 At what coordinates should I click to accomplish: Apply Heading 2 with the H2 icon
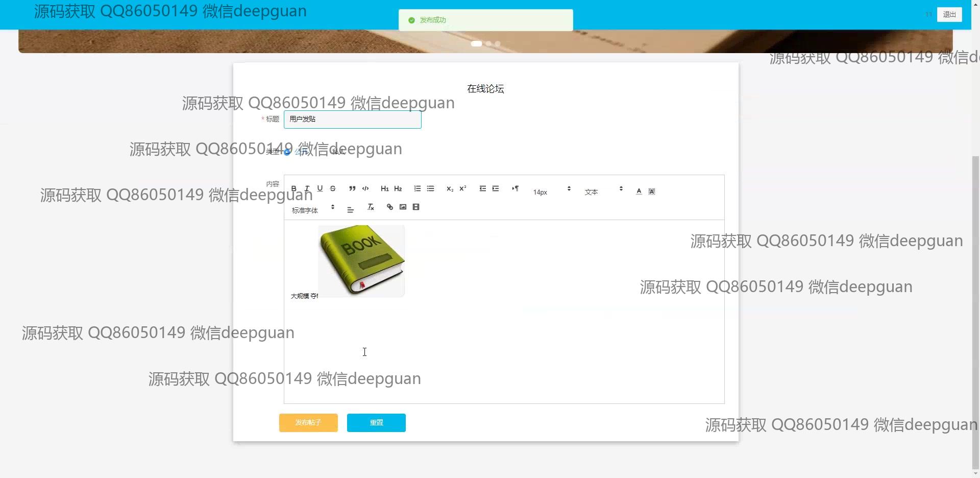(398, 188)
